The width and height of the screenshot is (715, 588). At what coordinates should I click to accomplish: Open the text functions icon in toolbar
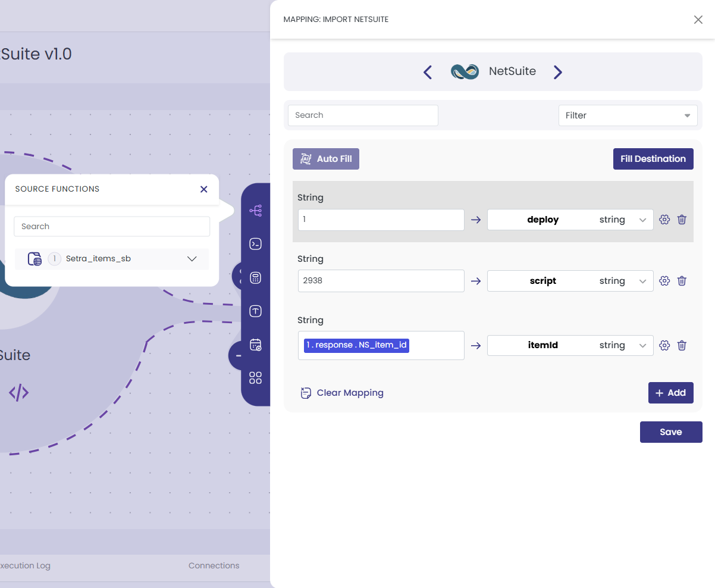[x=256, y=311]
